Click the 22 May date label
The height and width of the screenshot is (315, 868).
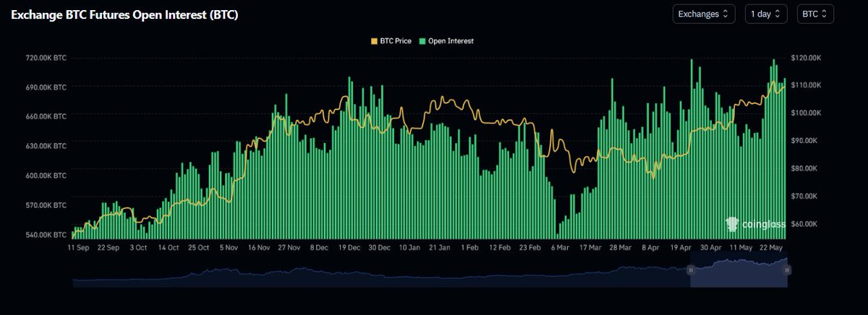coord(772,247)
